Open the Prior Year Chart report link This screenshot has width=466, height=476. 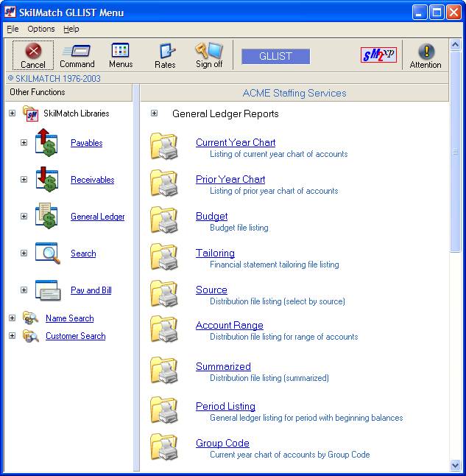coord(230,179)
